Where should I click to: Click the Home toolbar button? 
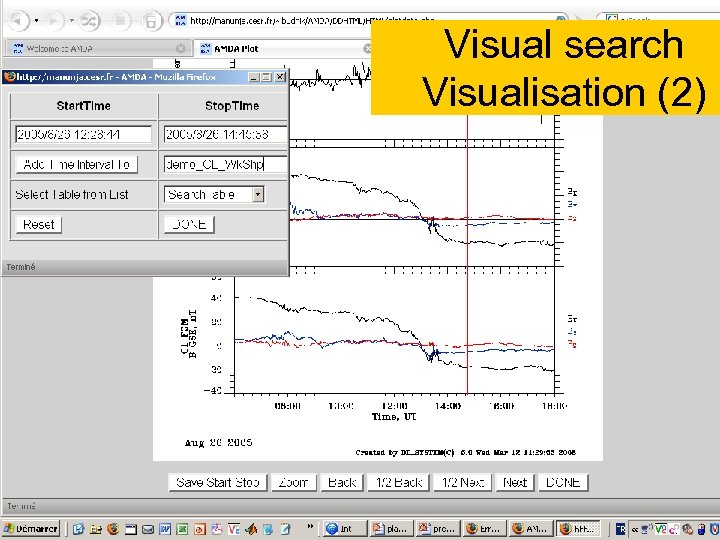tap(151, 21)
